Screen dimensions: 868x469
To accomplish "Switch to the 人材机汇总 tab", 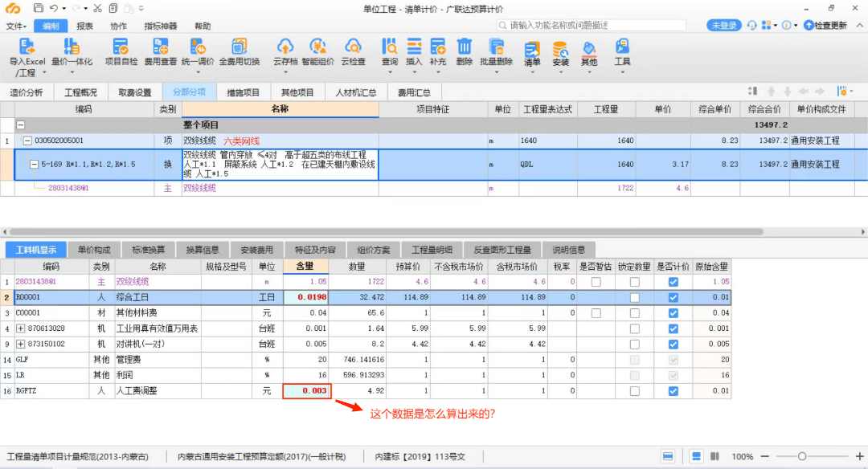I will pos(356,92).
